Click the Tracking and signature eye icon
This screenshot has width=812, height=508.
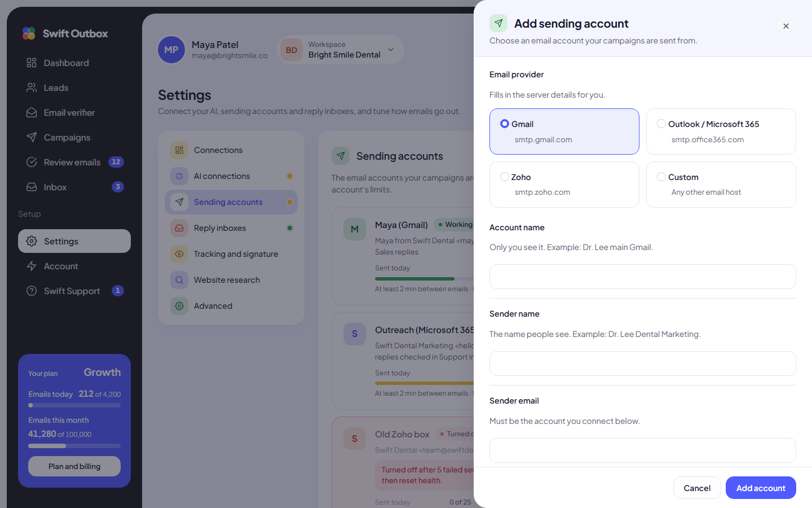click(179, 254)
